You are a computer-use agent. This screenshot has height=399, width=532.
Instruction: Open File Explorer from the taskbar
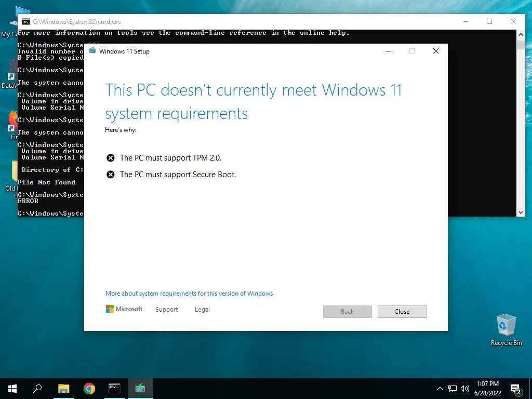coord(63,389)
